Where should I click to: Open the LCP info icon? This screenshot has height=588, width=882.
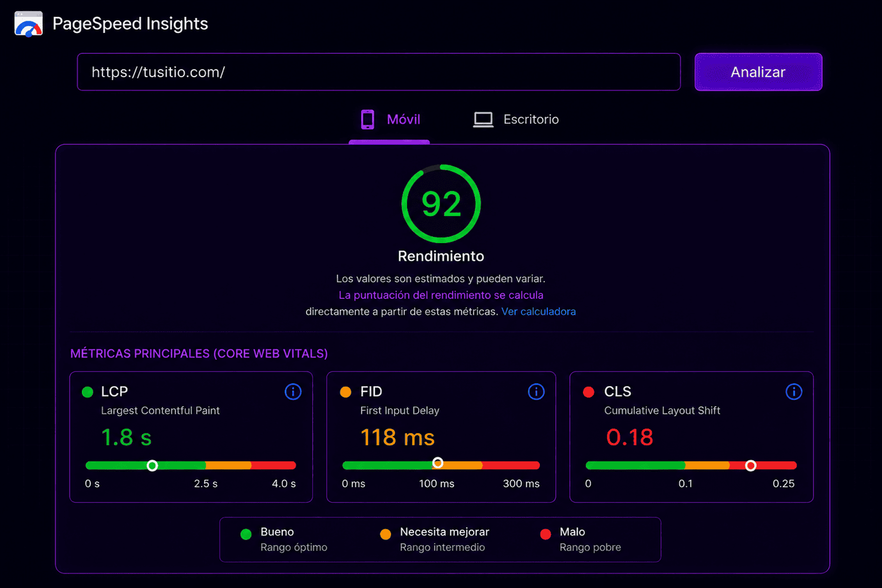[293, 392]
